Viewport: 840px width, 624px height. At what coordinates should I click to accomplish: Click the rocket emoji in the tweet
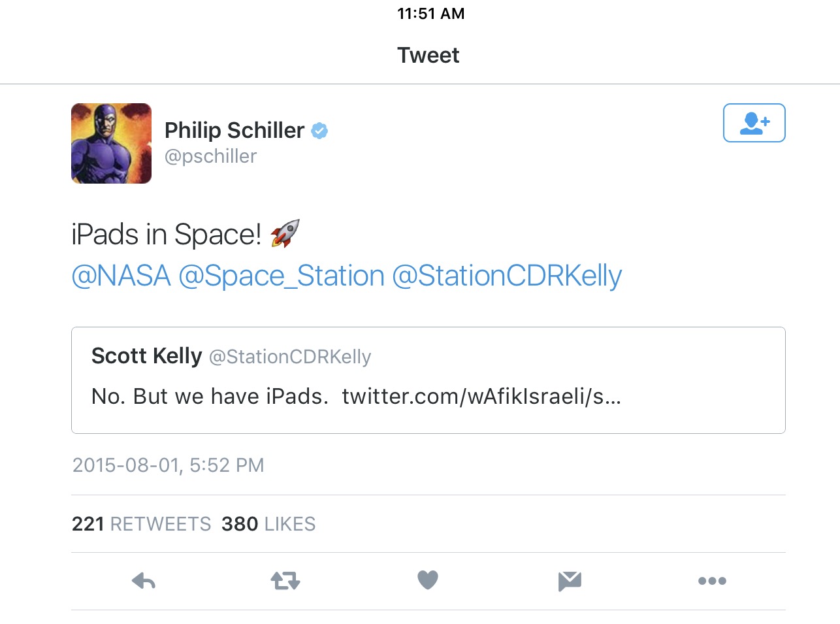285,233
